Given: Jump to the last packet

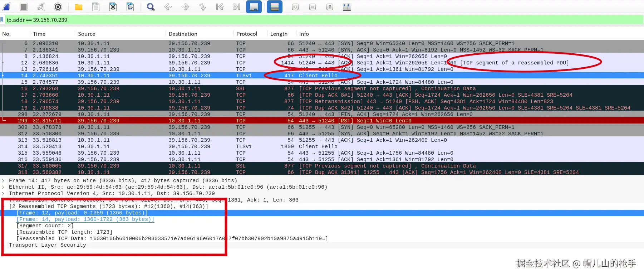Looking at the screenshot, I should (237, 7).
